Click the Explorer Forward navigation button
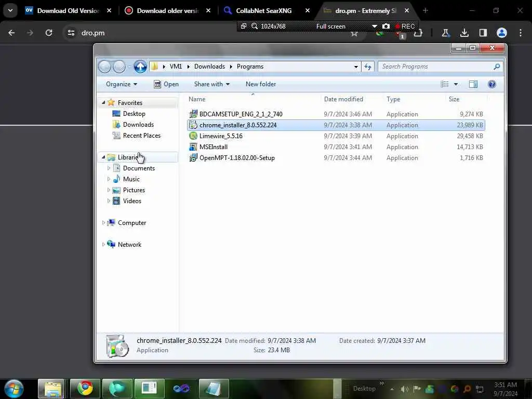 point(119,66)
